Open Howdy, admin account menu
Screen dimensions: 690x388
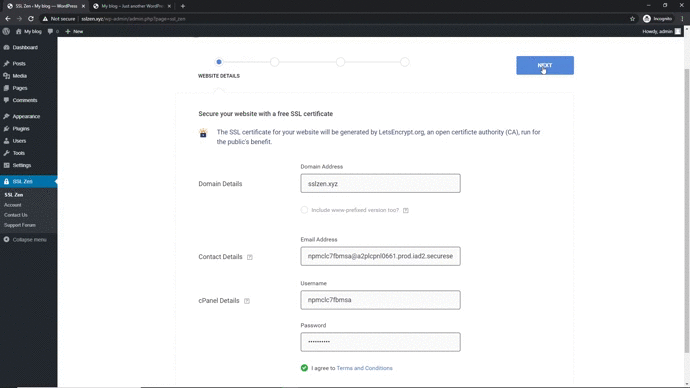point(661,31)
